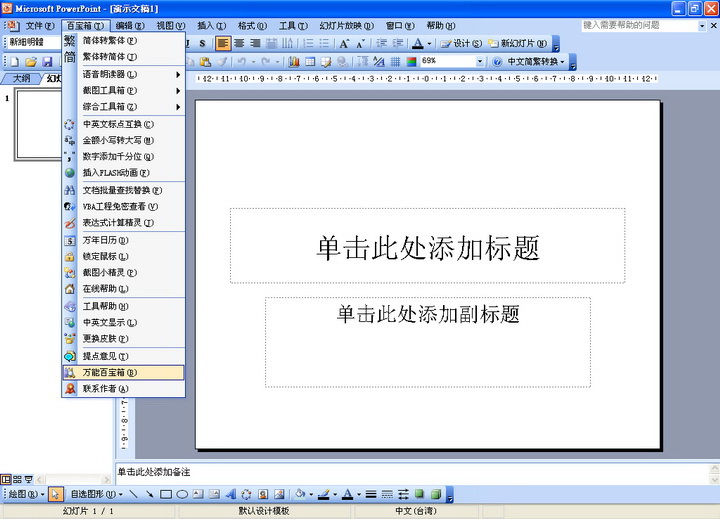Switch to slide sorter view icon
The height and width of the screenshot is (519, 720).
pyautogui.click(x=17, y=480)
